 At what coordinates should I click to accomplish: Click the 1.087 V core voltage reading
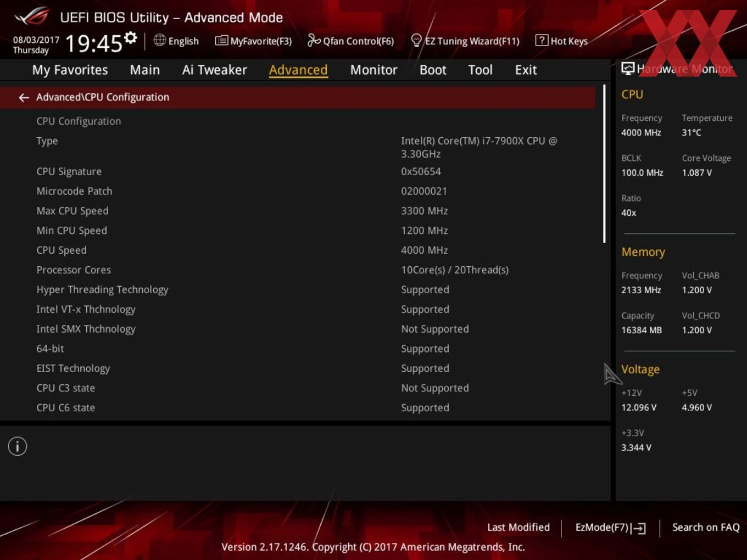pyautogui.click(x=697, y=172)
